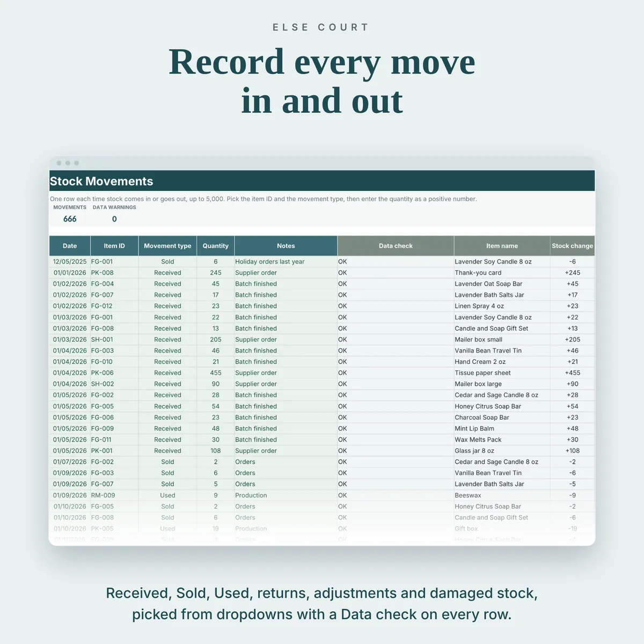Select the quantity cell 90
644x644 pixels.
point(216,384)
